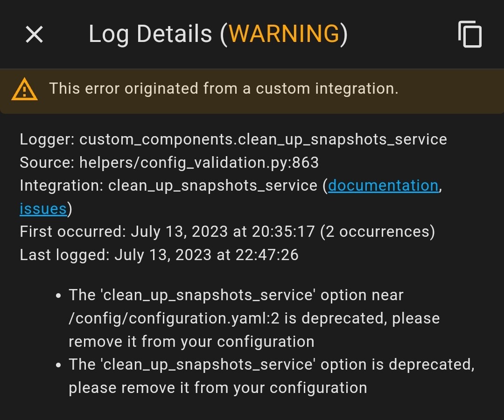This screenshot has width=504, height=420.
Task: Click the custom integration warning banner
Action: coord(224,88)
